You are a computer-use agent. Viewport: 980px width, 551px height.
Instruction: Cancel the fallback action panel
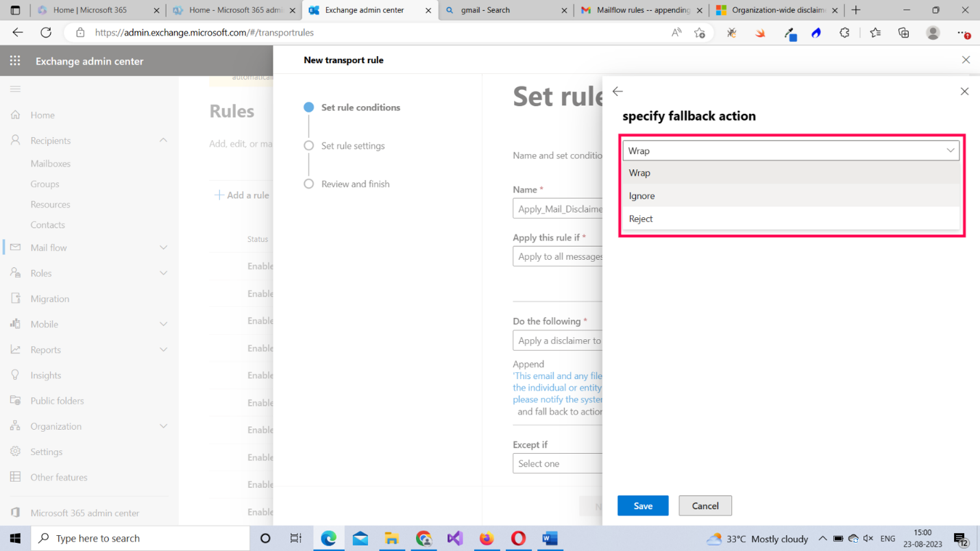pos(705,506)
